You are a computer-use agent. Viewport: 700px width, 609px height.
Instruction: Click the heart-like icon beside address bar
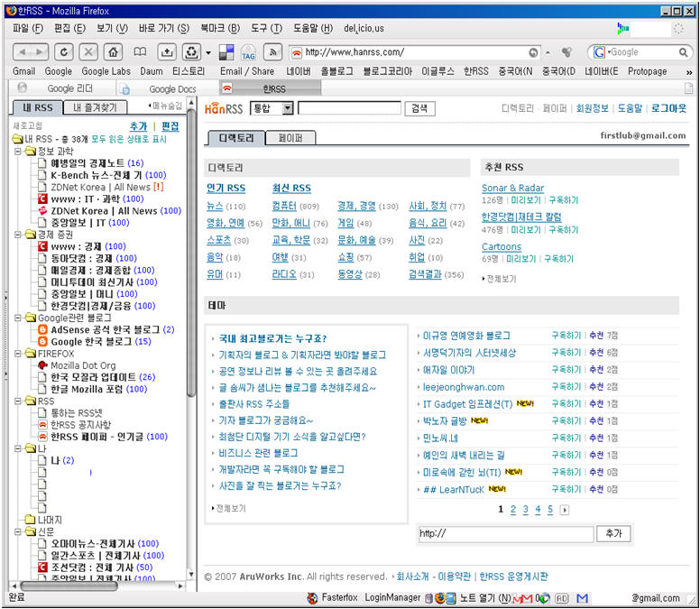pos(567,52)
